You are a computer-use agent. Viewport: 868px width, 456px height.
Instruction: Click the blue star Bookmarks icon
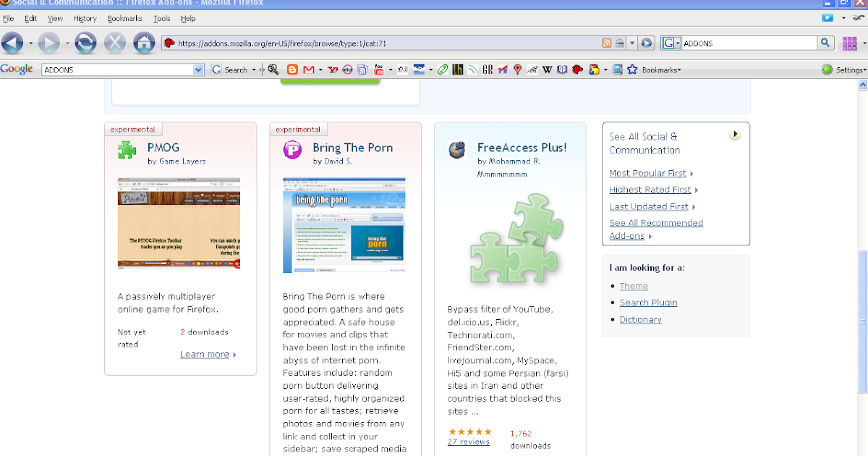[x=631, y=69]
